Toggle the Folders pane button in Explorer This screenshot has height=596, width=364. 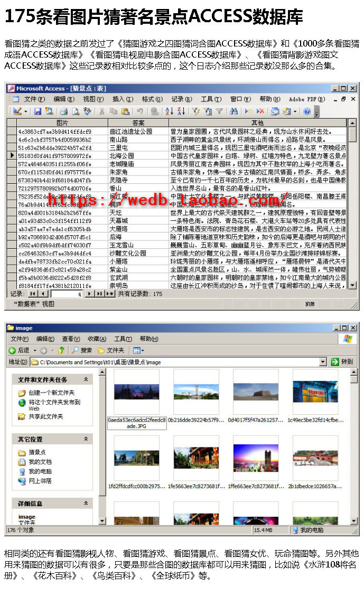coord(111,350)
